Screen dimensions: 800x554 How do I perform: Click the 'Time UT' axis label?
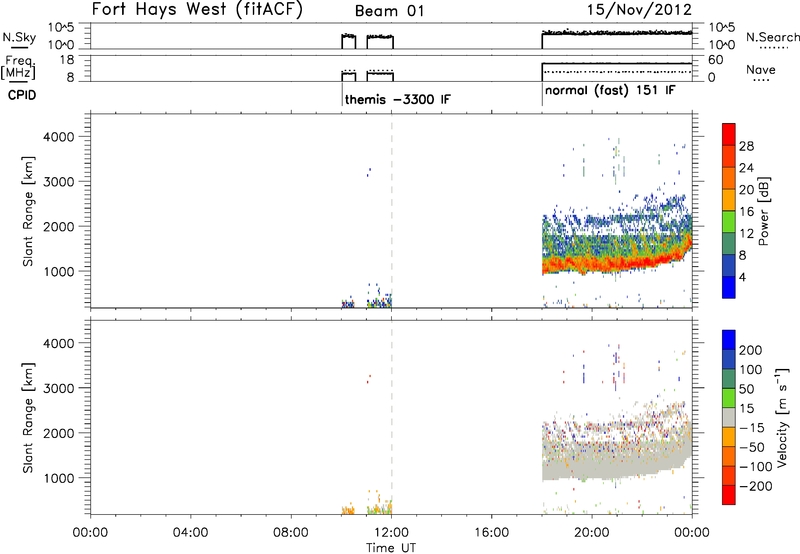pos(391,548)
